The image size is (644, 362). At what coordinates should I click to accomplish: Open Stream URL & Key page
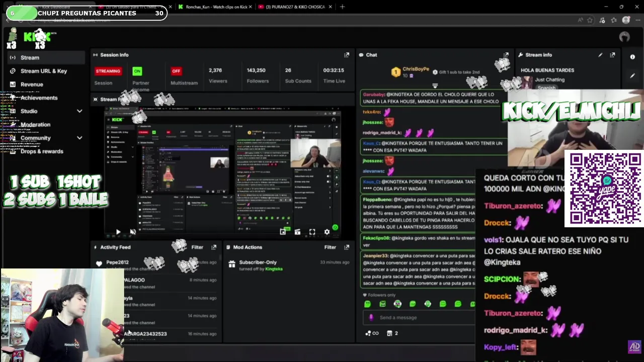(x=44, y=71)
